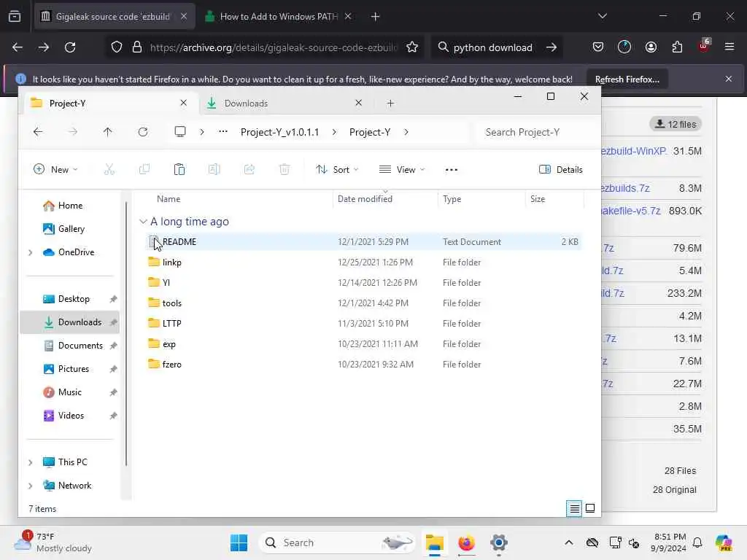Click the This PC monitor icon in address bar

click(x=180, y=132)
